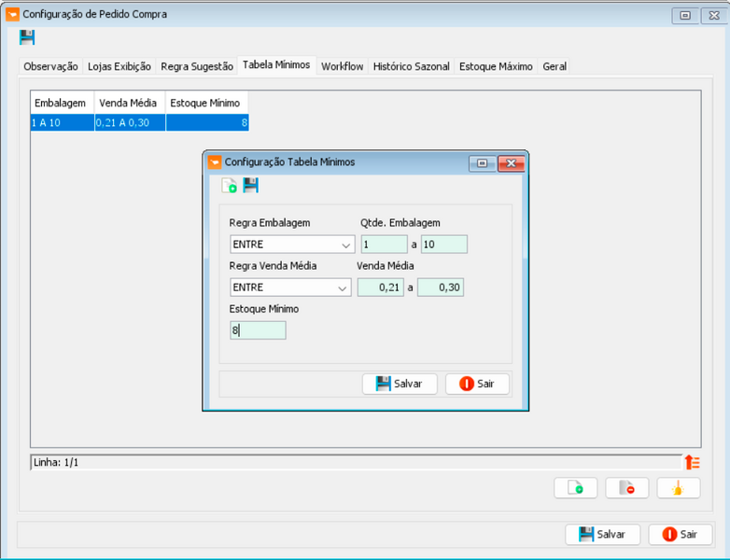Maximize the Configuração Tabela Mínimos dialog

click(483, 163)
